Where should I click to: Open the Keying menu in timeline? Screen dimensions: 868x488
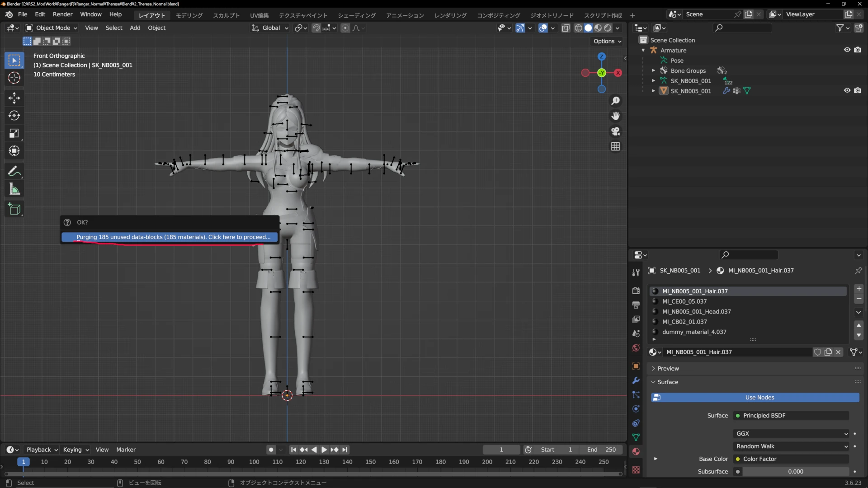pyautogui.click(x=75, y=450)
